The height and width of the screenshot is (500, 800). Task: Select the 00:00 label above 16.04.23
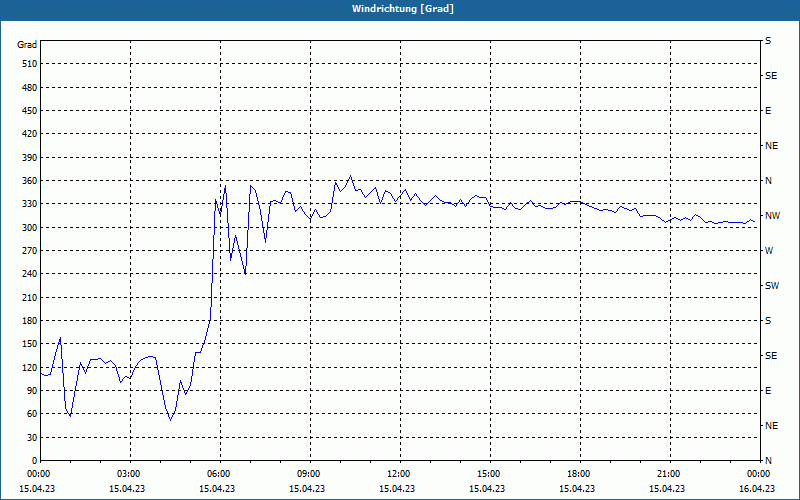759,474
